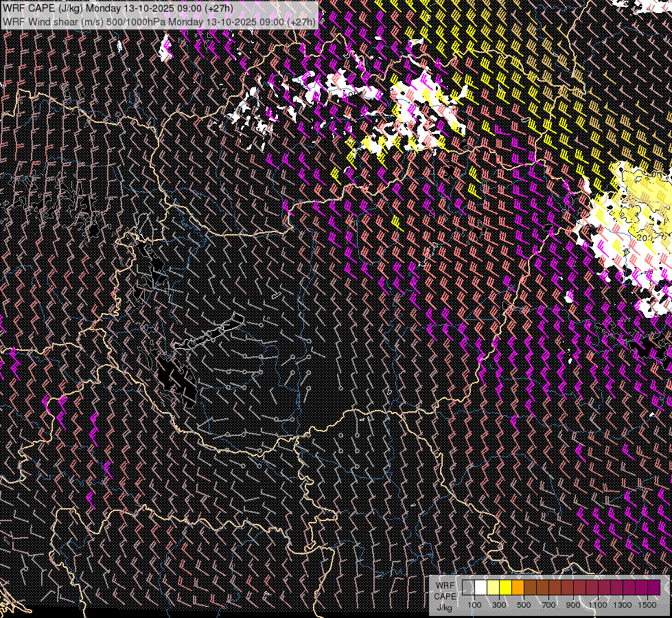Select the orange 500 J/kg legend swatch
The height and width of the screenshot is (618, 672).
coord(518,587)
